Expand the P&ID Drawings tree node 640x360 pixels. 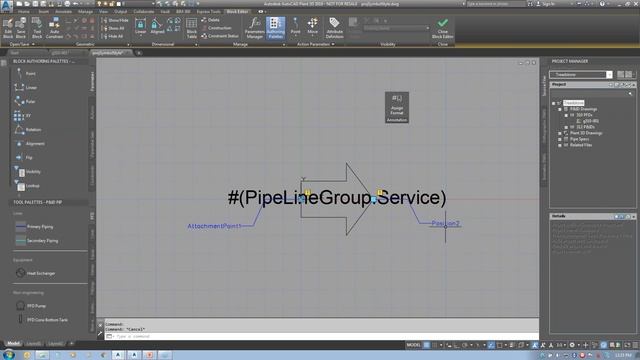pos(560,109)
